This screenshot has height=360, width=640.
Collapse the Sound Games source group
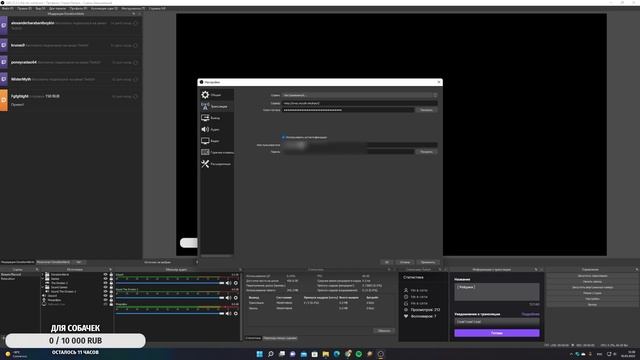tap(43, 287)
